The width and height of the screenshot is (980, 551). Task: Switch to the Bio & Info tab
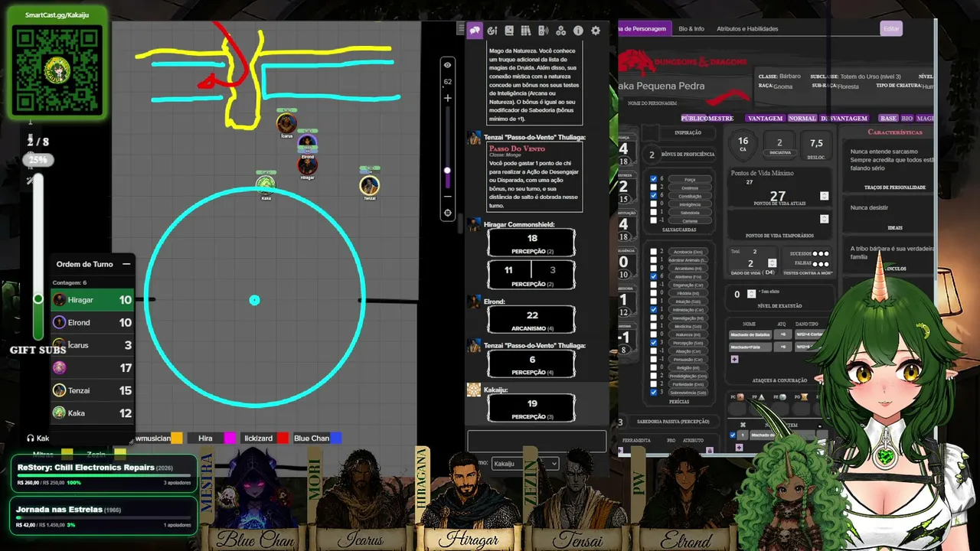[691, 29]
